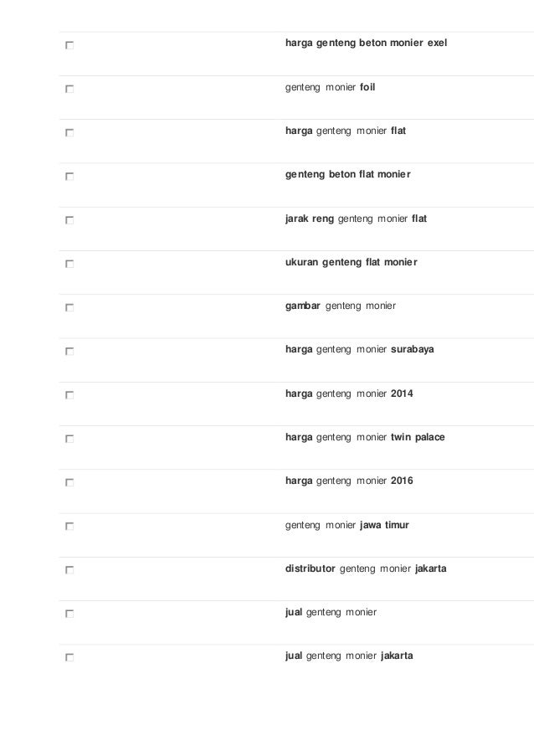Click the keyword text gambar genteng monier
Viewport: 534px width, 756px height.
click(341, 306)
